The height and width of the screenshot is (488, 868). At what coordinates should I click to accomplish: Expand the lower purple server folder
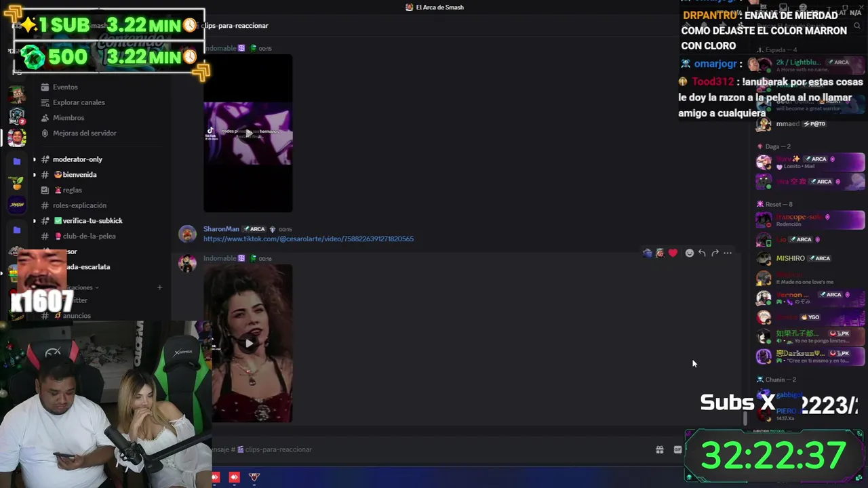click(x=17, y=230)
